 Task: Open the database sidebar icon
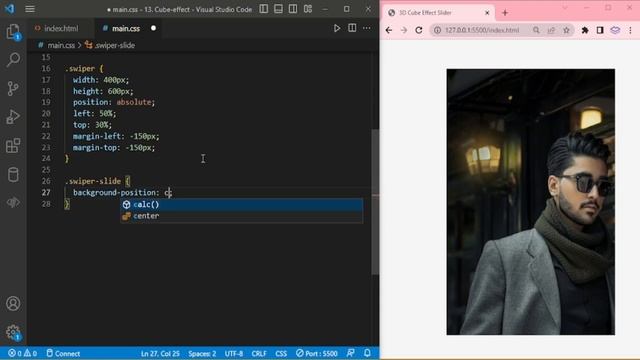tap(13, 174)
